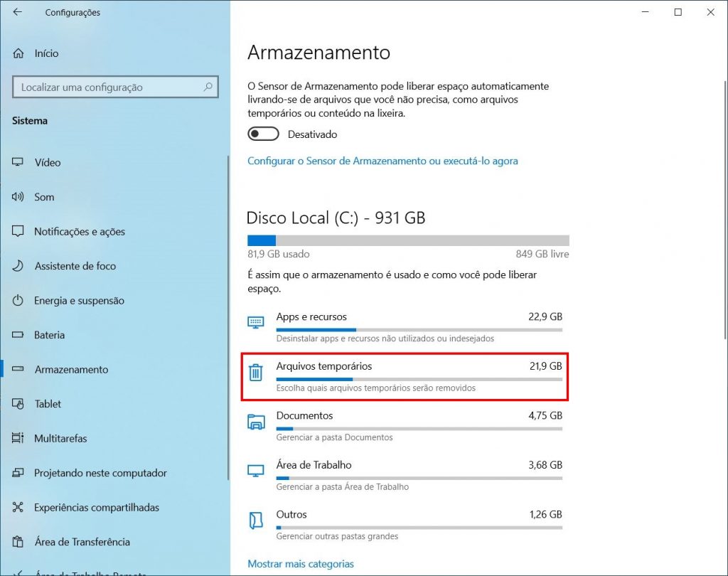Open Documentos storage category
The image size is (728, 576).
click(405, 426)
